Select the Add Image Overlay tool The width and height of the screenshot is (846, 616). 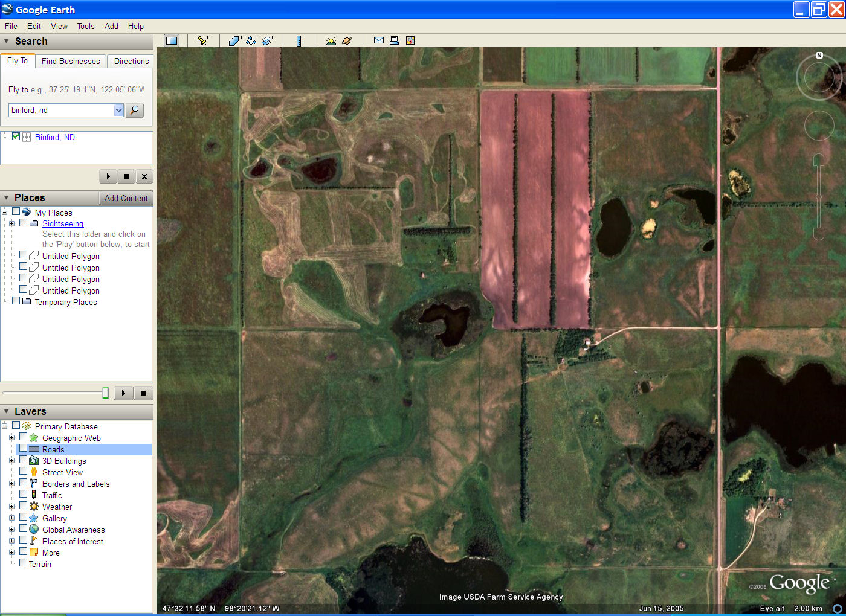point(268,40)
